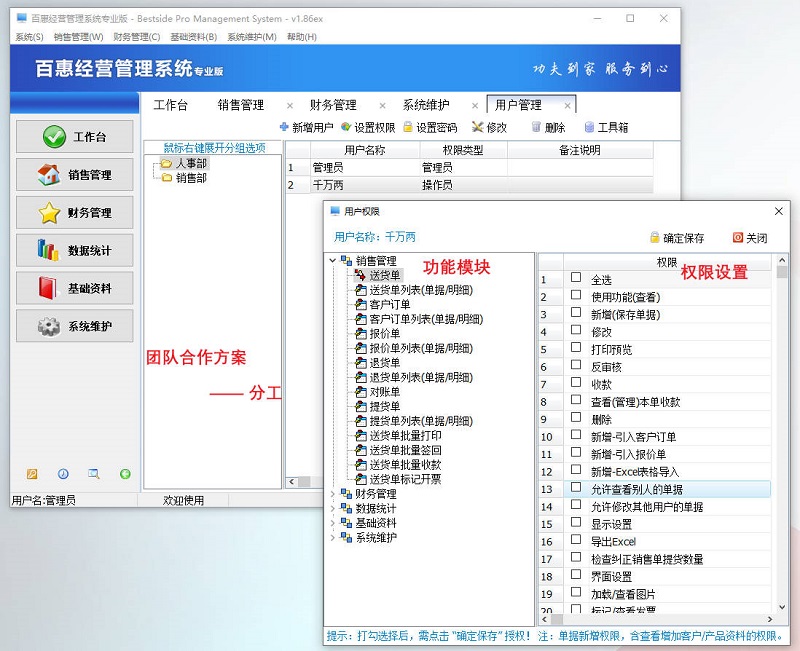Image resolution: width=800 pixels, height=651 pixels.
Task: Open the 帮助(H) menu
Action: coord(302,37)
